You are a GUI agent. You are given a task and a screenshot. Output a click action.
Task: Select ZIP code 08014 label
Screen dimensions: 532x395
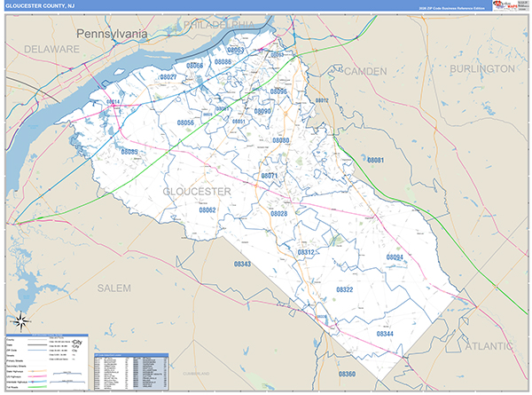pos(113,102)
